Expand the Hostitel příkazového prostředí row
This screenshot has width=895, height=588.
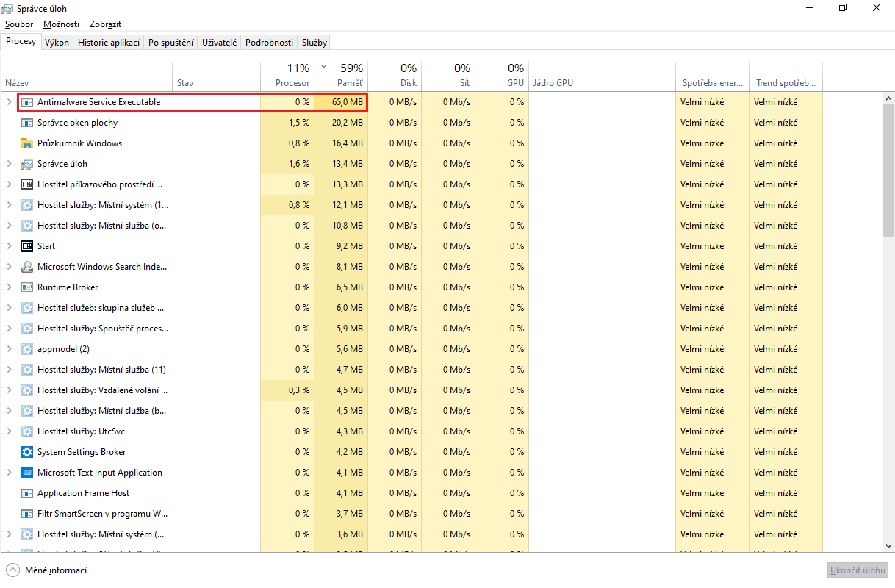[x=9, y=184]
